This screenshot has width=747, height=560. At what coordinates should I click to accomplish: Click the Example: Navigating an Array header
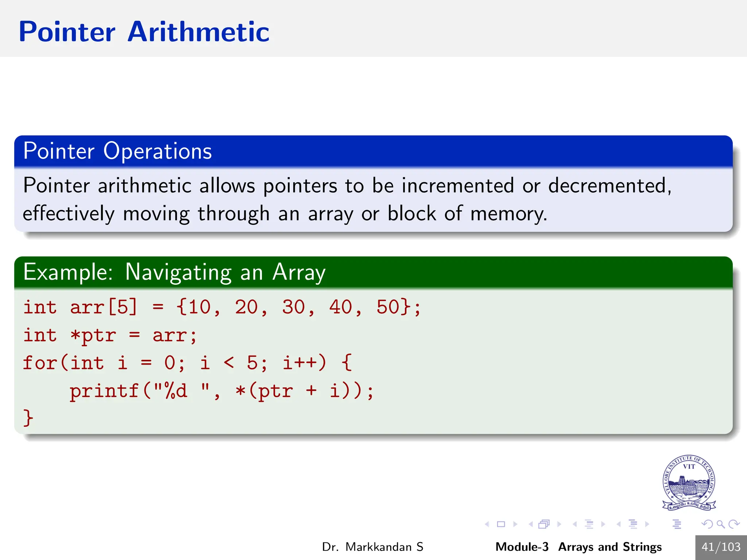click(174, 272)
